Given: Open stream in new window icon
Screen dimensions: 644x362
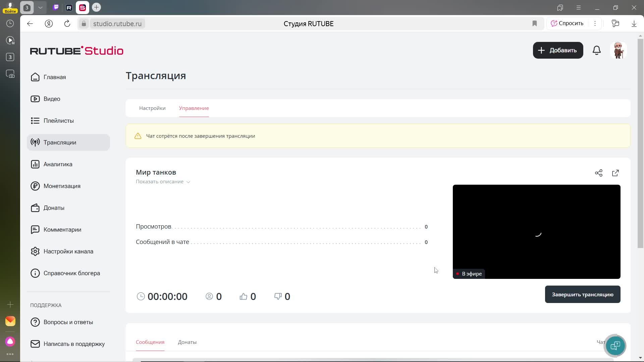Looking at the screenshot, I should pos(615,173).
